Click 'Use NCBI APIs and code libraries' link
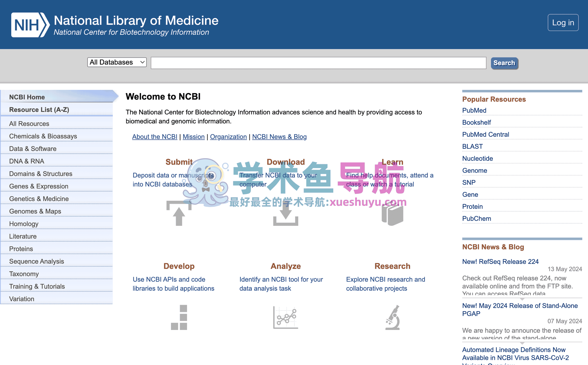The height and width of the screenshot is (365, 588). (173, 284)
